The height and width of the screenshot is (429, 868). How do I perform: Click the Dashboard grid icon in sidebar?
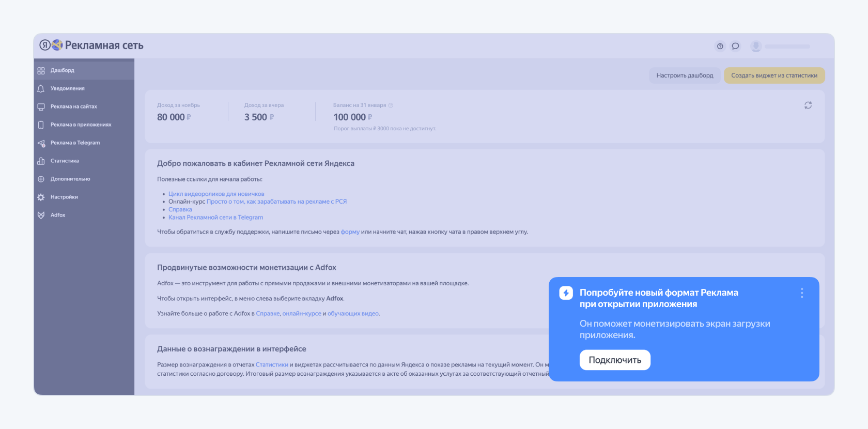tap(41, 70)
